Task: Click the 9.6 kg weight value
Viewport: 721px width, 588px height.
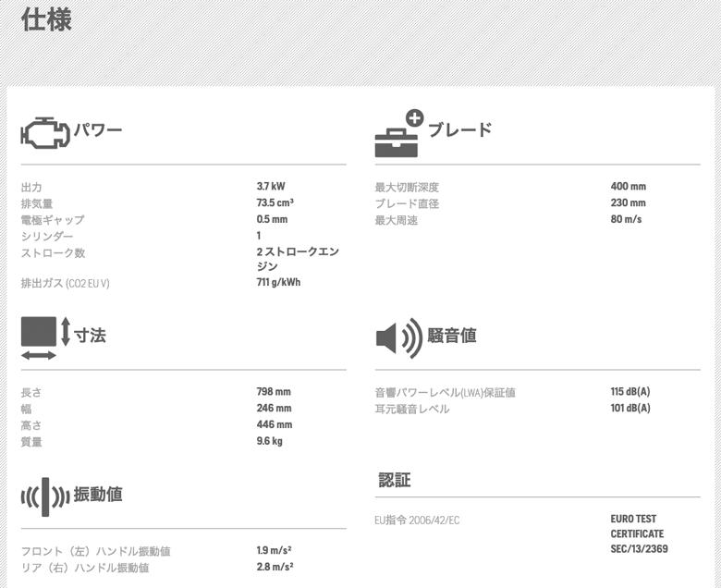Action: (x=269, y=441)
